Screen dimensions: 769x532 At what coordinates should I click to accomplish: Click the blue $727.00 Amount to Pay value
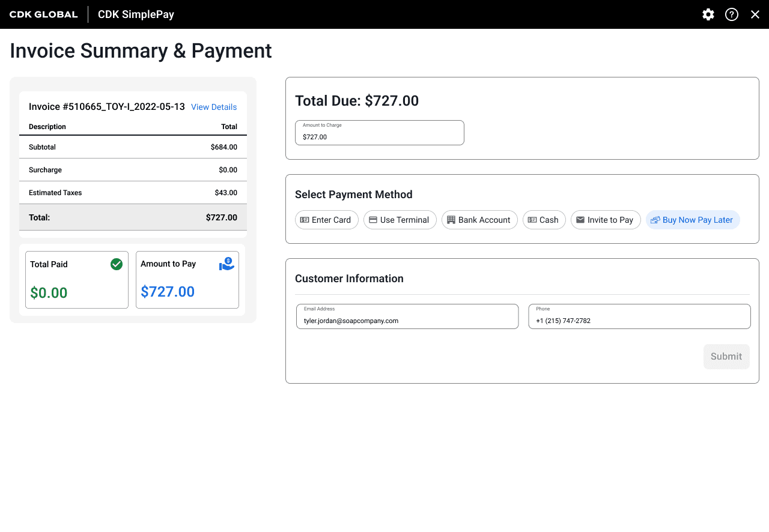[168, 292]
